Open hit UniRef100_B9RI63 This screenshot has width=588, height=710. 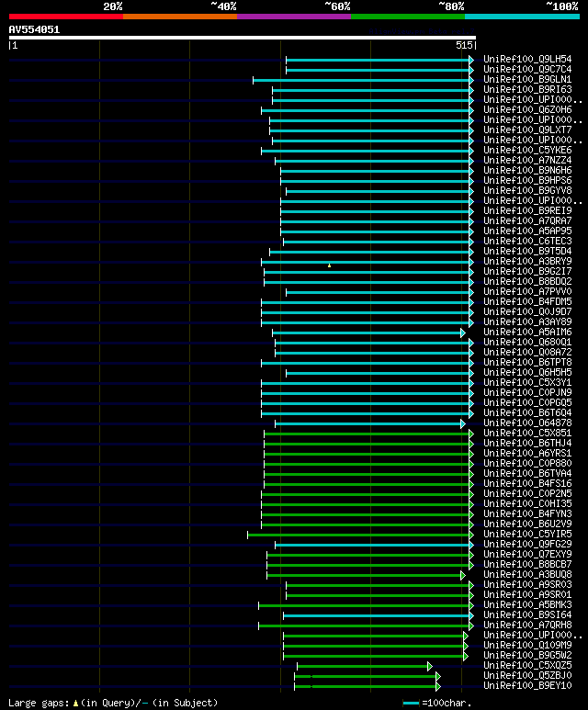pos(527,90)
